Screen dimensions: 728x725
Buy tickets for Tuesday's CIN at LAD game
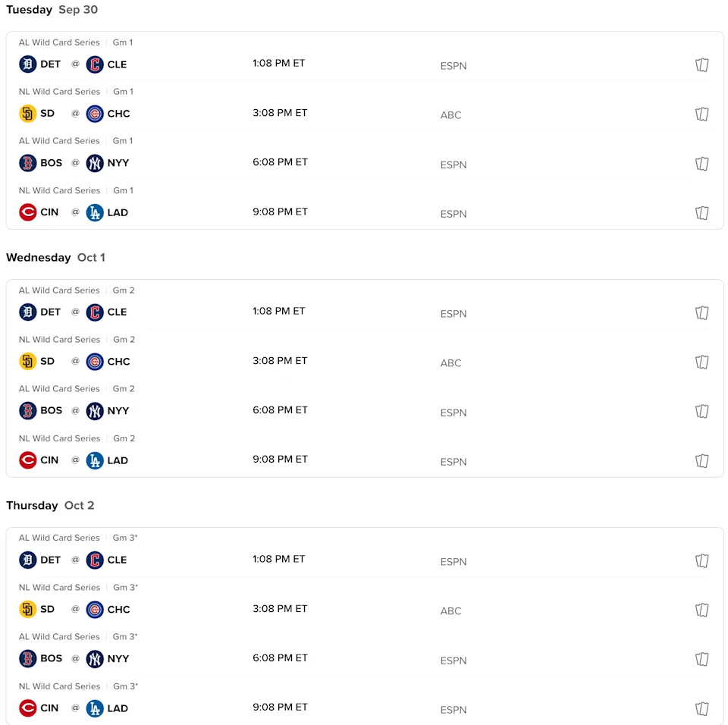702,213
